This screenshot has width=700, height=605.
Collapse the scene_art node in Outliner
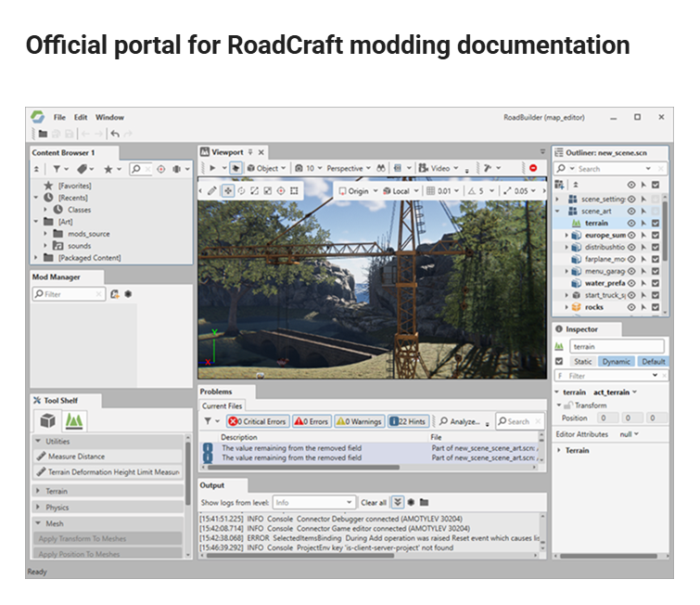click(x=557, y=211)
